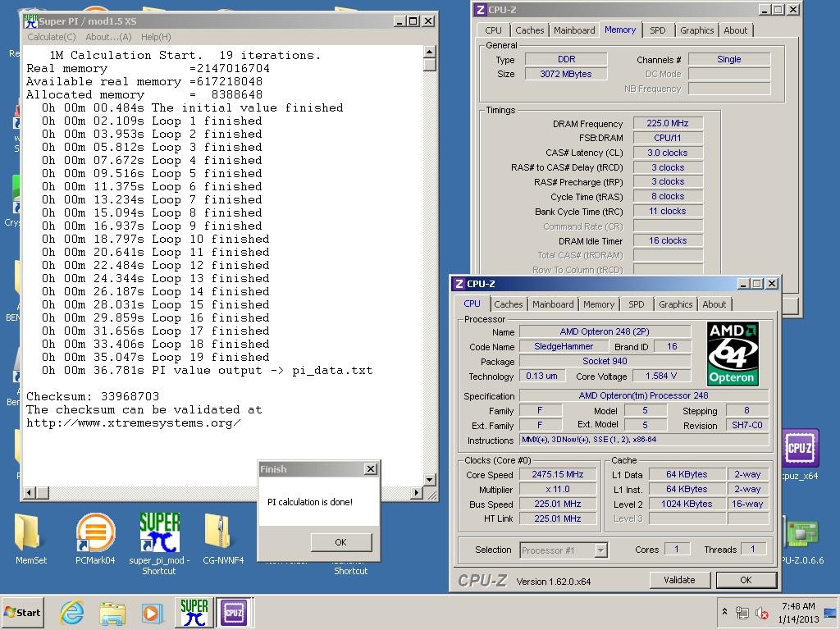840x630 pixels.
Task: Click the Revision SH7-C0 value
Action: tap(747, 426)
